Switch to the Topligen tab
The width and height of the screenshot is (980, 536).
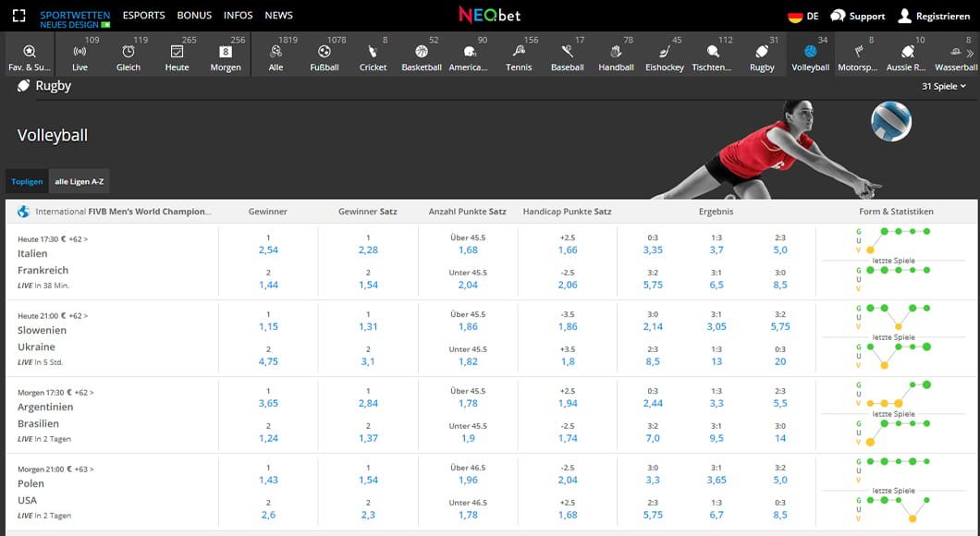tap(27, 182)
